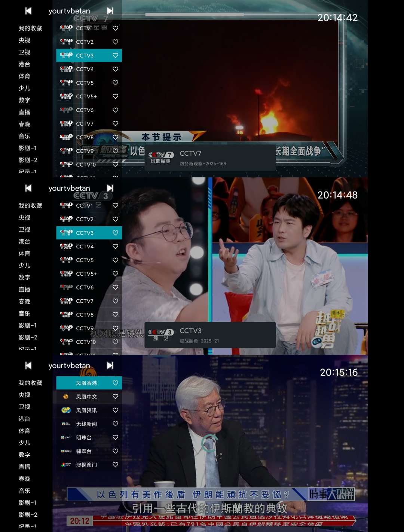
Task: Click the 20:14:42 clock display
Action: click(337, 18)
